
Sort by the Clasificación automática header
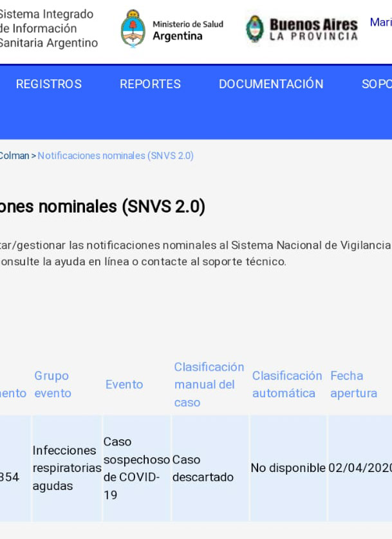(286, 384)
